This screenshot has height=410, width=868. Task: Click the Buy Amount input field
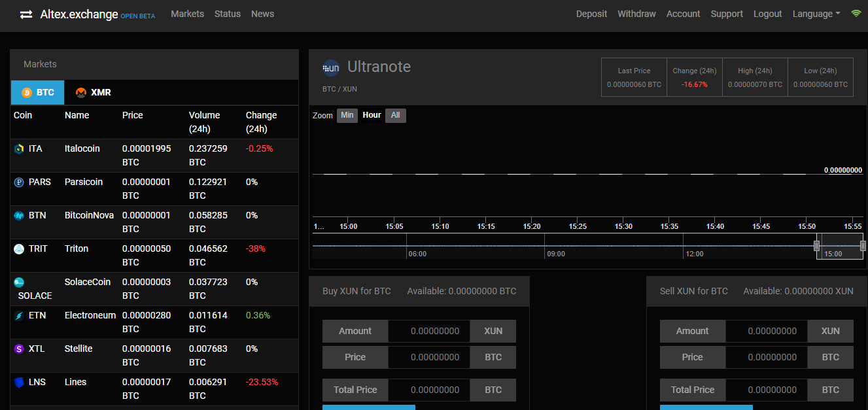pyautogui.click(x=429, y=332)
